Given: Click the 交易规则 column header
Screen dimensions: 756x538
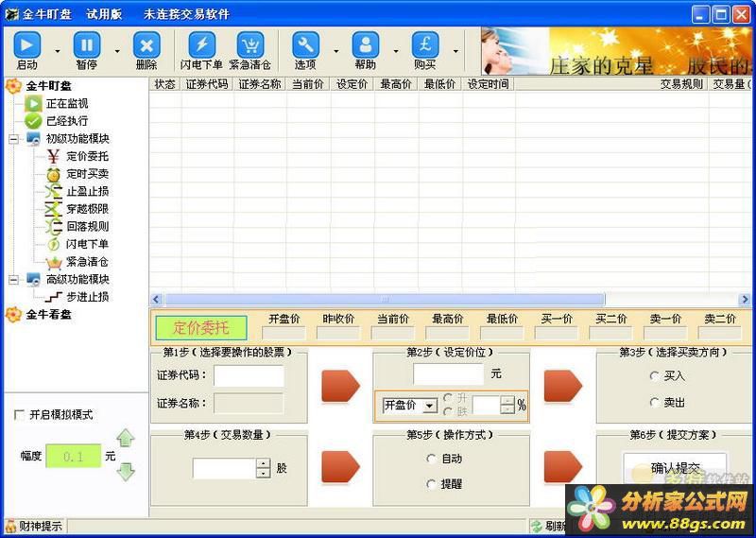Looking at the screenshot, I should pyautogui.click(x=611, y=84).
